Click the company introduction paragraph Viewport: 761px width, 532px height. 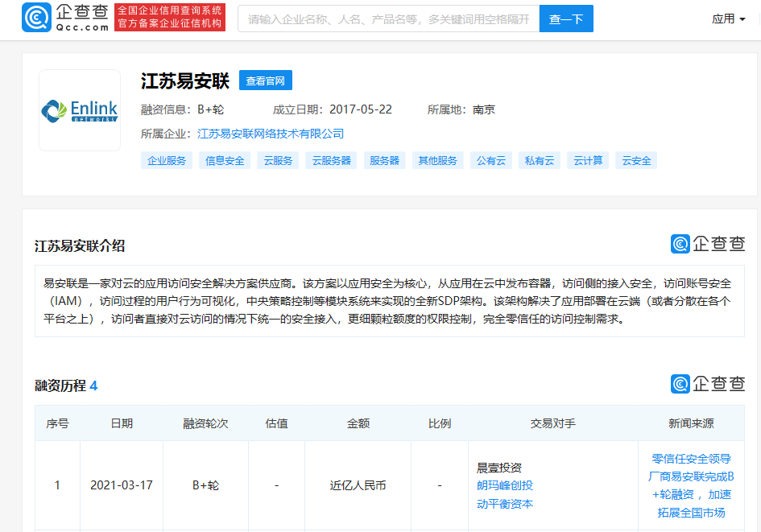pyautogui.click(x=389, y=301)
